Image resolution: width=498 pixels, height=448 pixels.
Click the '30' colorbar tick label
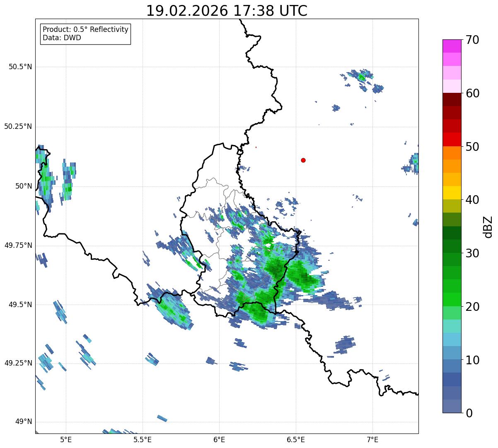click(x=472, y=253)
